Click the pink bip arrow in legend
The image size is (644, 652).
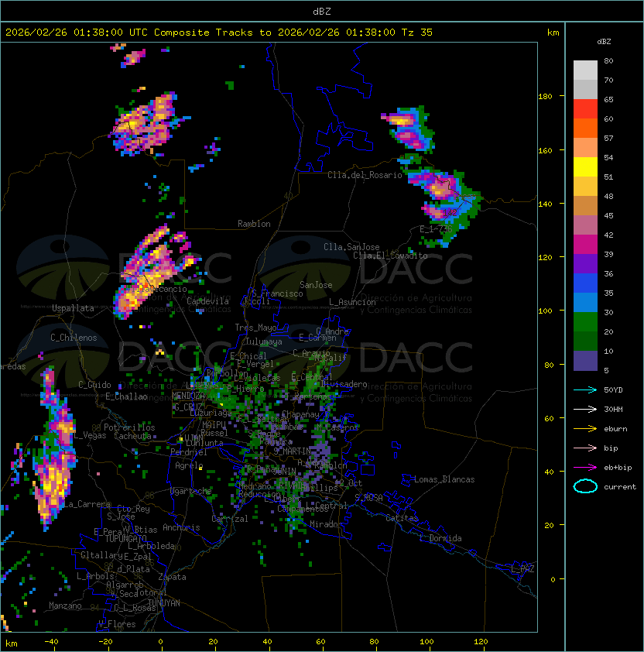tap(585, 448)
